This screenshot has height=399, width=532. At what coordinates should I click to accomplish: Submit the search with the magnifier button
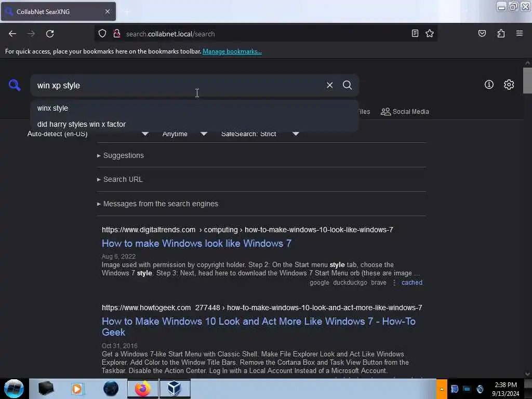point(347,85)
